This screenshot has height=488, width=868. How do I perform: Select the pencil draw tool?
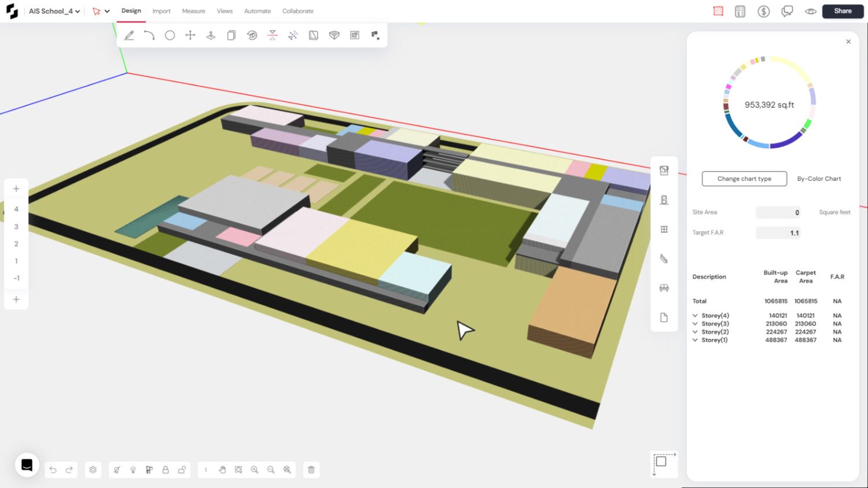[129, 35]
